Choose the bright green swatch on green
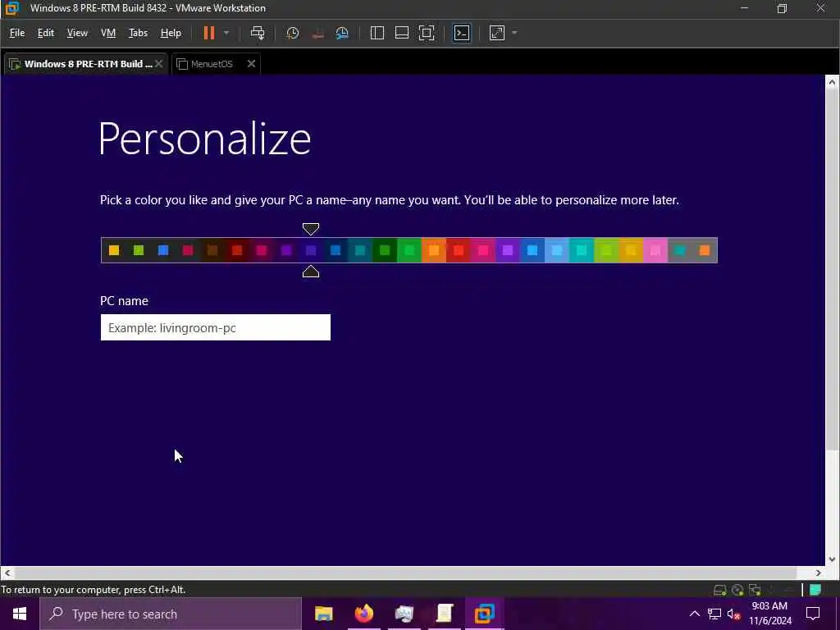 pos(409,250)
